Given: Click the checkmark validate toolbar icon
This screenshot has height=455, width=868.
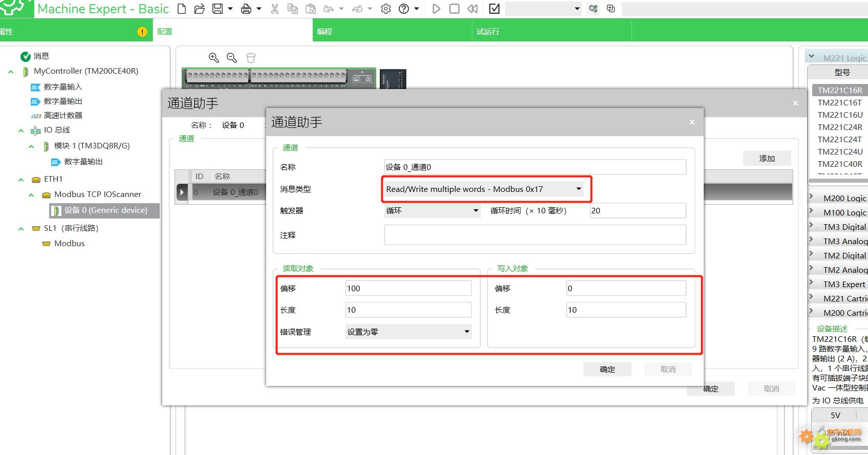Looking at the screenshot, I should coord(494,9).
